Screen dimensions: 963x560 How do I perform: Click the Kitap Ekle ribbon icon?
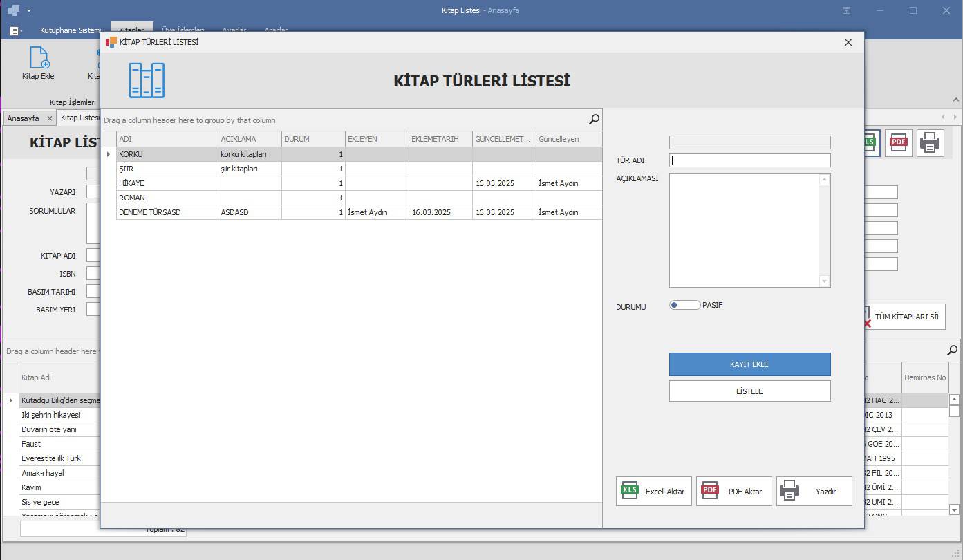tap(38, 63)
